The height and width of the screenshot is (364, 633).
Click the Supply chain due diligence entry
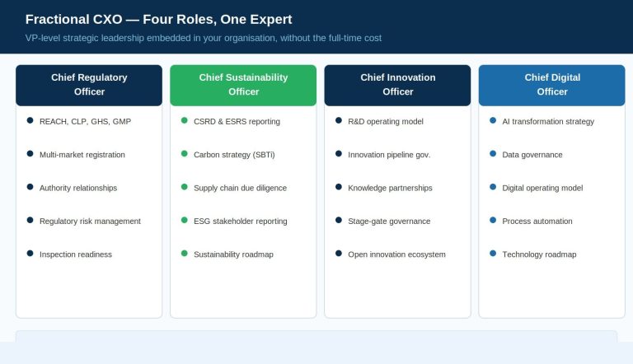(240, 188)
